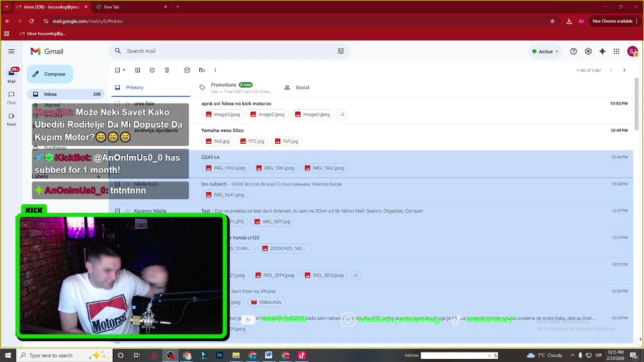
Task: Open 968.jpg attachment chip
Action: coord(217,141)
